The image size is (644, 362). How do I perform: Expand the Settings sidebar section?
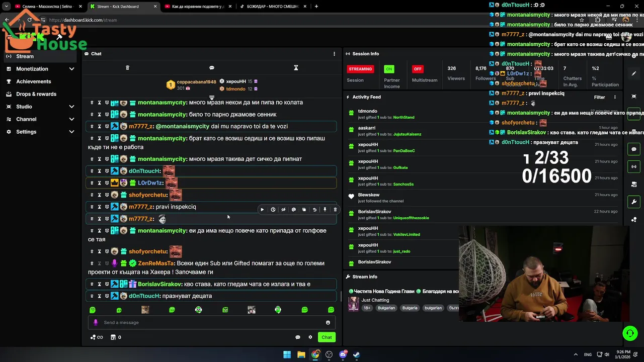click(71, 132)
